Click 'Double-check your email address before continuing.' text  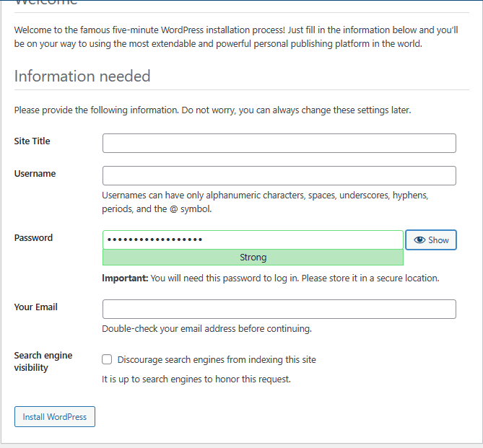pos(206,329)
